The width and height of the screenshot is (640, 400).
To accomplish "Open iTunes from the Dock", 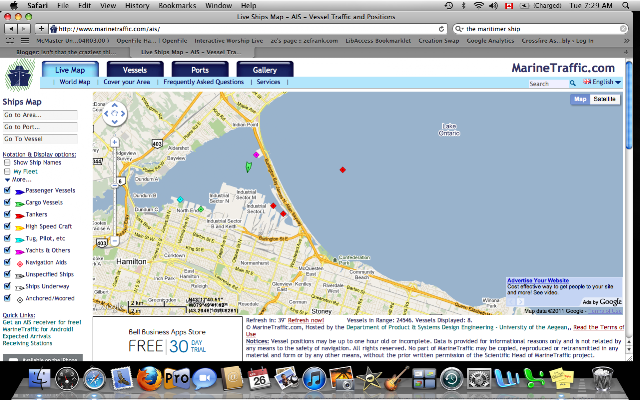I will point(314,378).
